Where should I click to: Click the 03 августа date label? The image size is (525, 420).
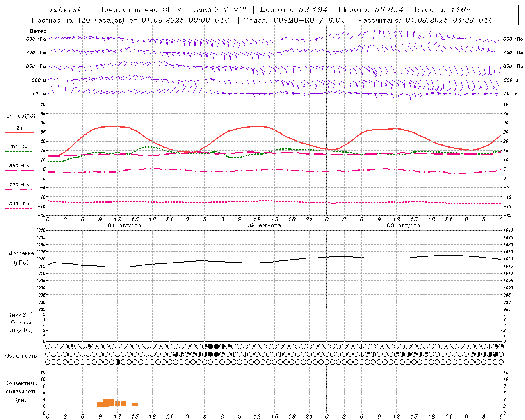[x=404, y=226]
